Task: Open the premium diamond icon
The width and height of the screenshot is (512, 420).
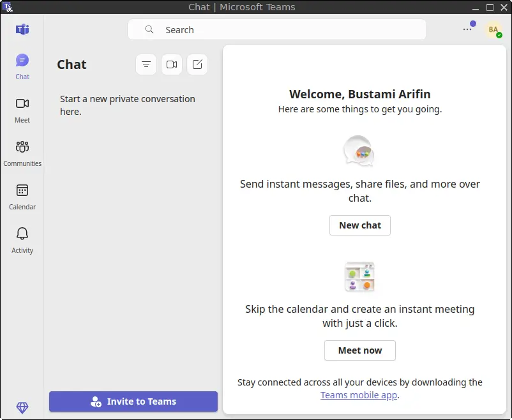Action: (22, 407)
